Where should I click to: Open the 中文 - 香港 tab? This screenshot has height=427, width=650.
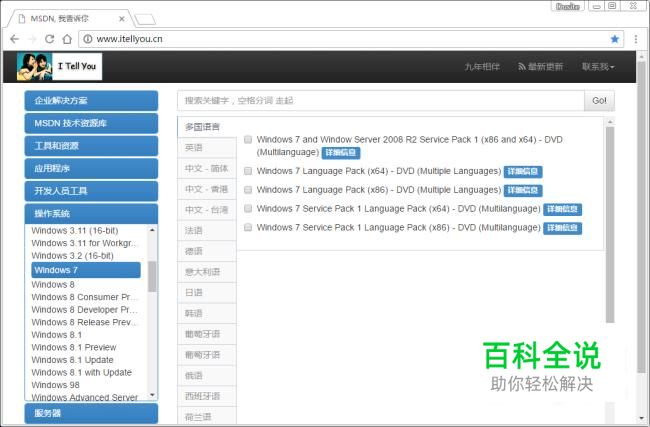point(207,189)
